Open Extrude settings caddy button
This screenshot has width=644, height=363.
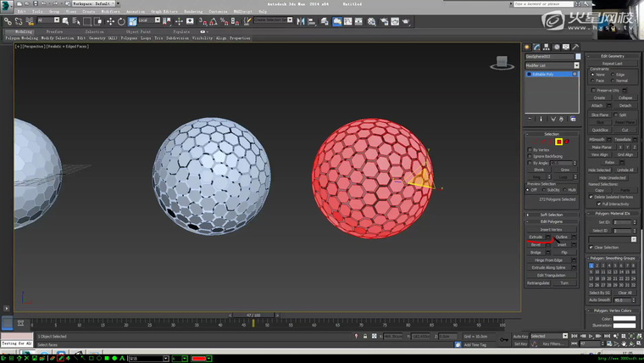point(548,237)
